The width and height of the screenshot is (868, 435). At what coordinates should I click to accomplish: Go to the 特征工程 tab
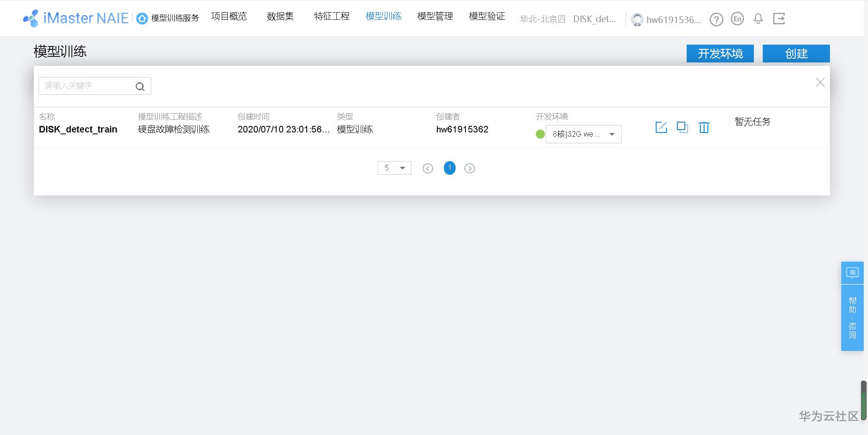(332, 16)
